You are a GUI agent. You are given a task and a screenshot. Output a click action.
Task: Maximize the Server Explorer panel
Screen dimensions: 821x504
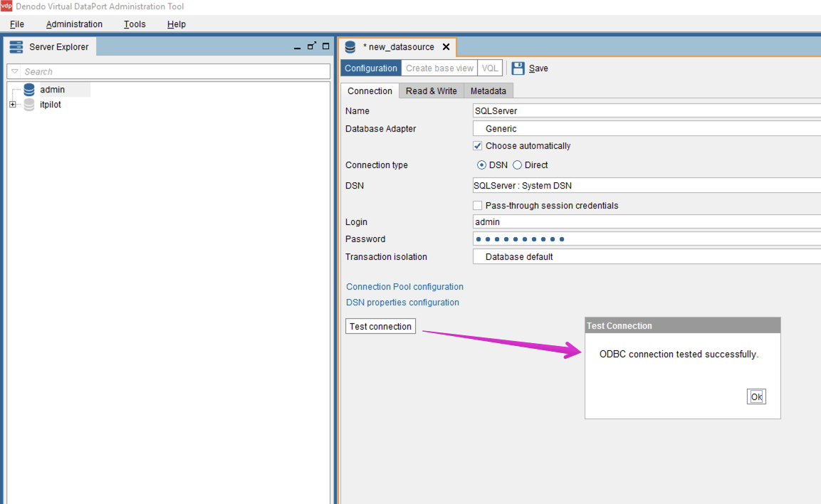(325, 46)
